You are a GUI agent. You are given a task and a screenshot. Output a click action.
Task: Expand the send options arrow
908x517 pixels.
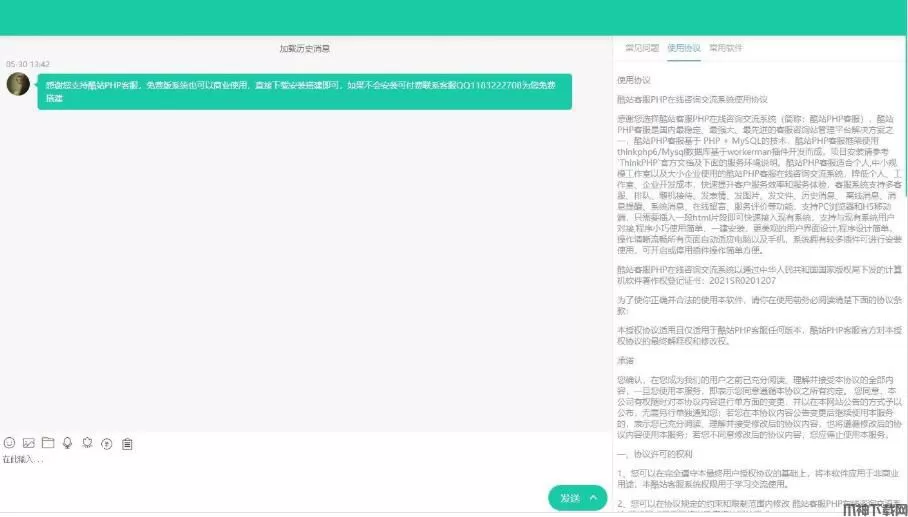tap(594, 498)
